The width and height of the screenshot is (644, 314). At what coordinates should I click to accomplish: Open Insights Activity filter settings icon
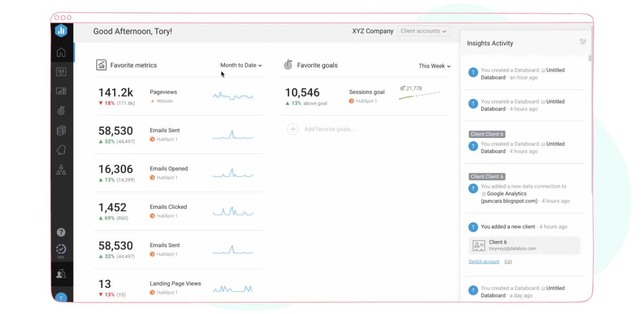[583, 42]
